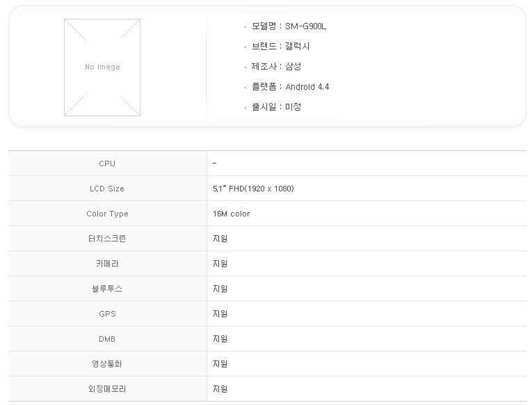The height and width of the screenshot is (405, 532).
Task: Click the GPS row label
Action: pos(107,314)
